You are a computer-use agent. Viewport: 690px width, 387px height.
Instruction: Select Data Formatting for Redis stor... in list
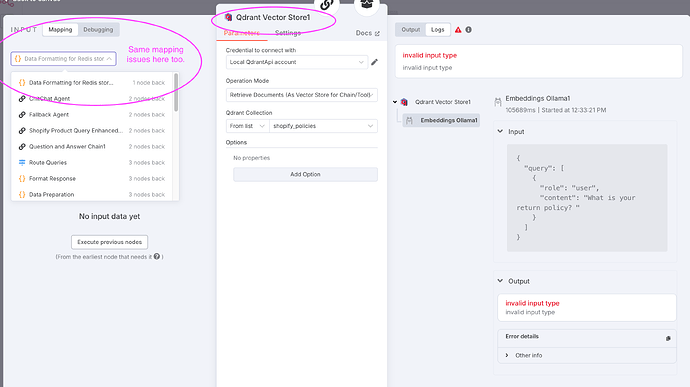(x=92, y=82)
